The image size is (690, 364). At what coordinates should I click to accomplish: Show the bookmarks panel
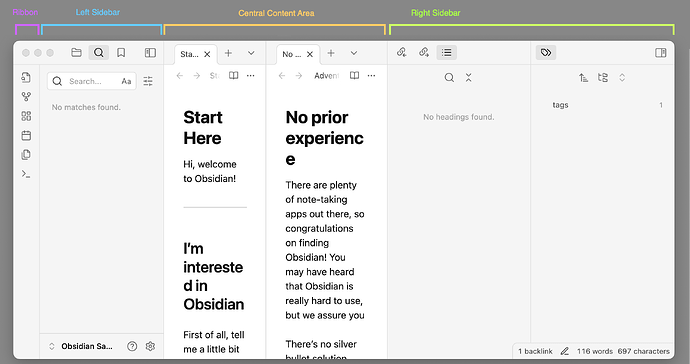click(121, 53)
